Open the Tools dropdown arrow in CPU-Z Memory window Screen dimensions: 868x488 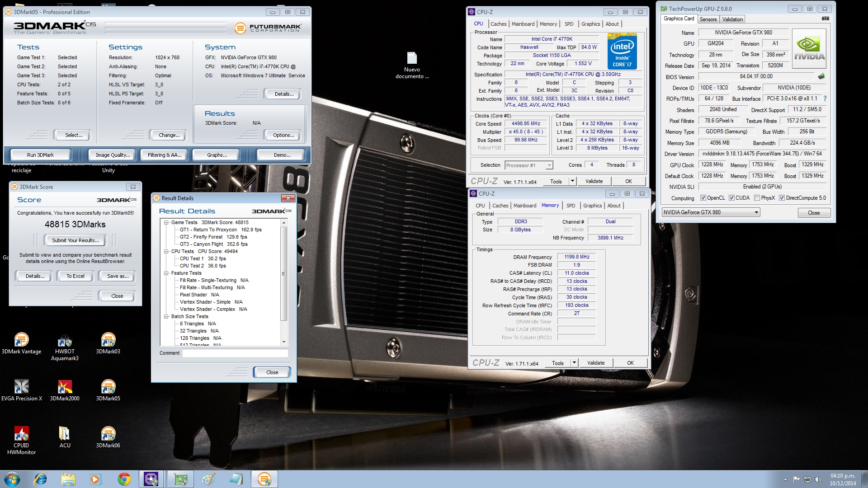(574, 363)
